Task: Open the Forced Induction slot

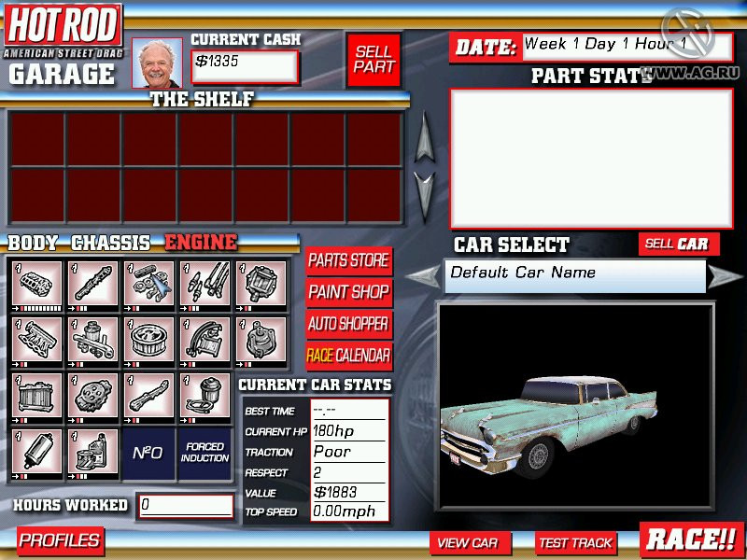Action: point(204,454)
